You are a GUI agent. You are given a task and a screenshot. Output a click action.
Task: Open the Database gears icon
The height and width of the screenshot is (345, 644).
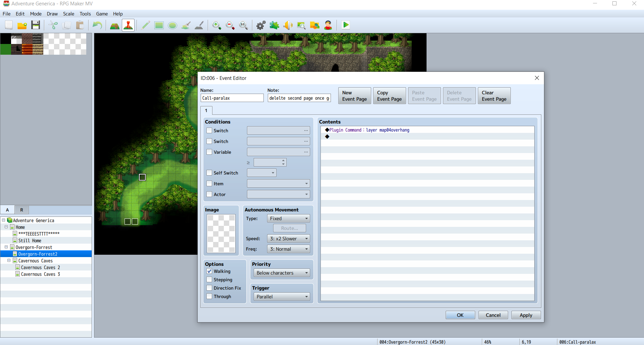pyautogui.click(x=261, y=25)
